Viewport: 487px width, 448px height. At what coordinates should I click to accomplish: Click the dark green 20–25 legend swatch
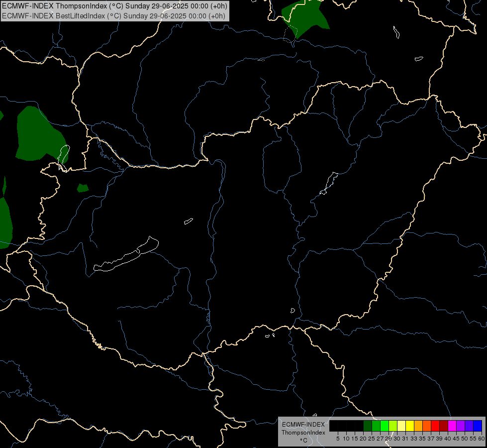point(368,426)
